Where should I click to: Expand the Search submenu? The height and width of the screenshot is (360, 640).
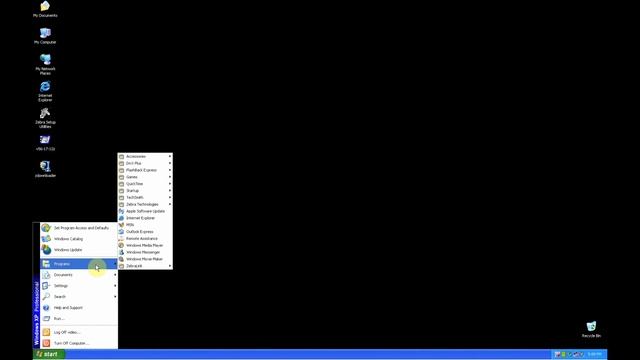tap(79, 297)
